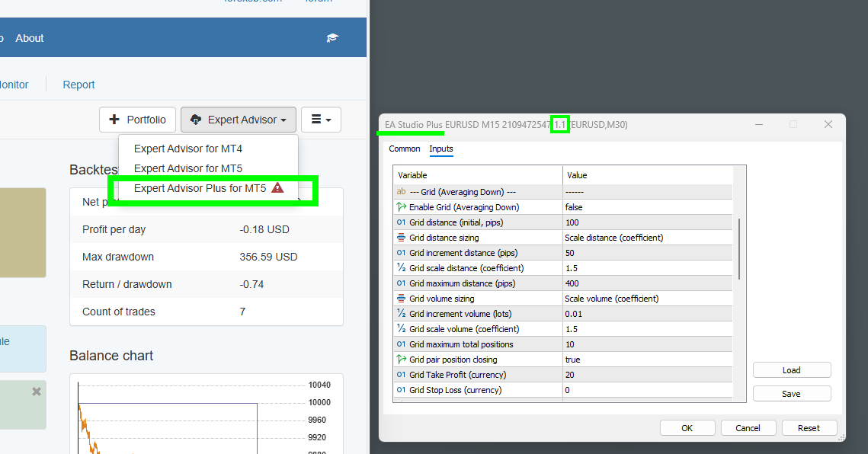
Task: Click the Load button
Action: [x=791, y=370]
